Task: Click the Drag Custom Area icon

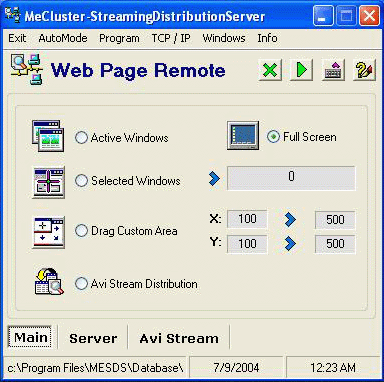Action: pos(48,232)
